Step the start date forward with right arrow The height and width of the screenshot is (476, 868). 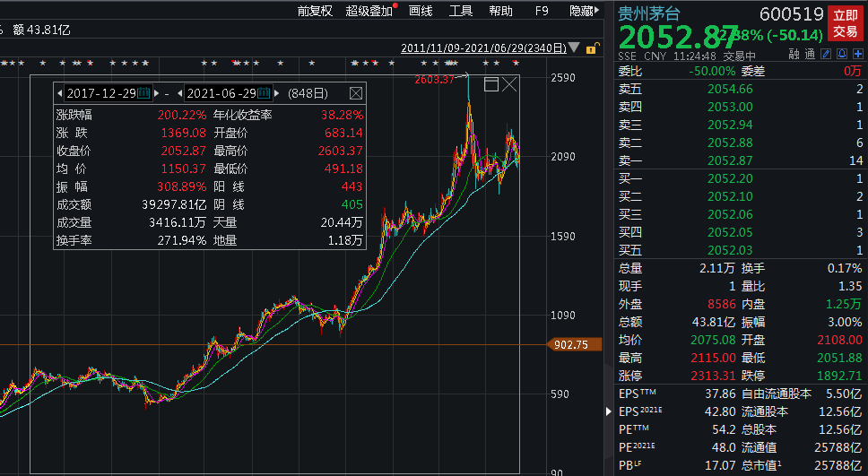tap(156, 93)
